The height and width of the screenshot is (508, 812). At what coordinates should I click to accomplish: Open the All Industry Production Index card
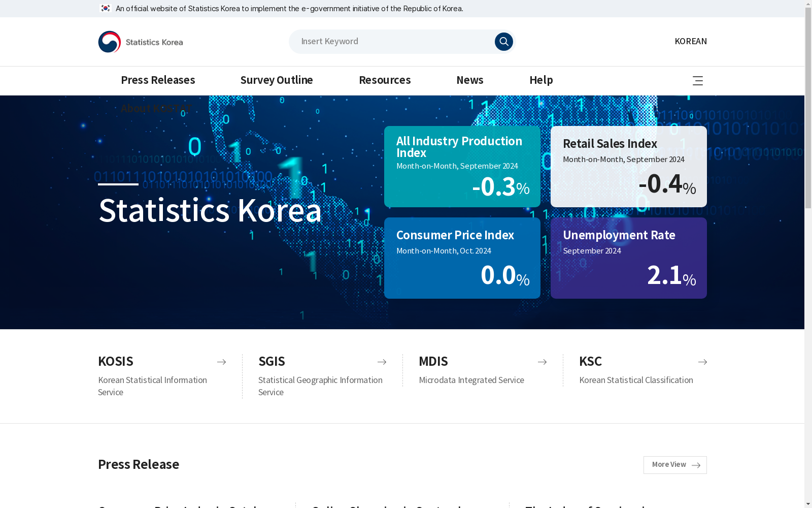pyautogui.click(x=462, y=167)
